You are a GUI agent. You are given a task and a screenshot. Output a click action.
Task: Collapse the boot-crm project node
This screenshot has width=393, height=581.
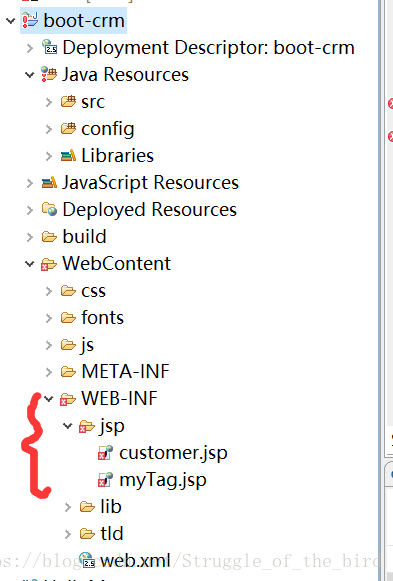pyautogui.click(x=11, y=21)
